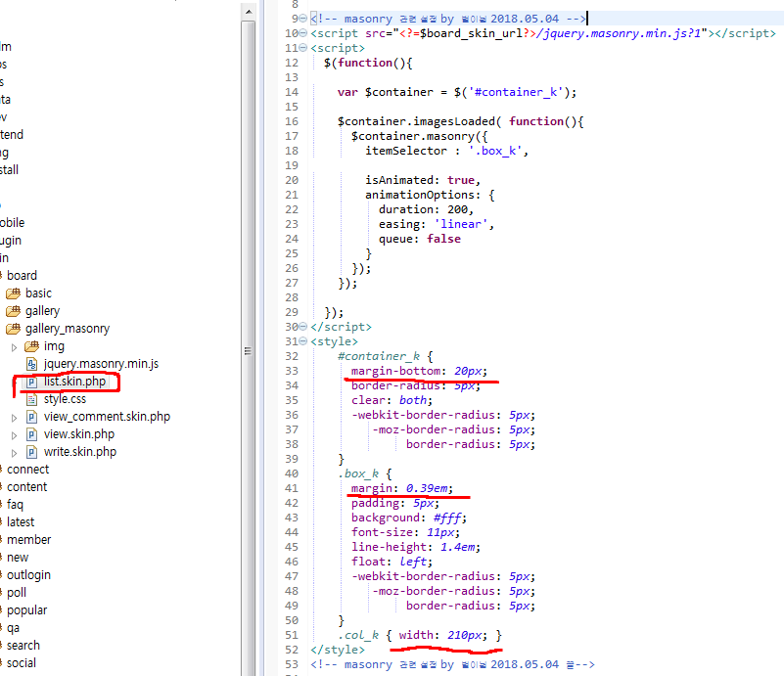The height and width of the screenshot is (676, 784).
Task: Click the jquery.masonry.min.js file icon
Action: 31,364
